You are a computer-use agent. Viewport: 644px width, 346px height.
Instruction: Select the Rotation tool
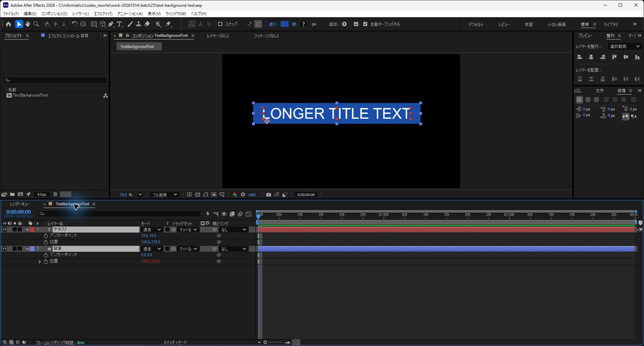pyautogui.click(x=75, y=24)
